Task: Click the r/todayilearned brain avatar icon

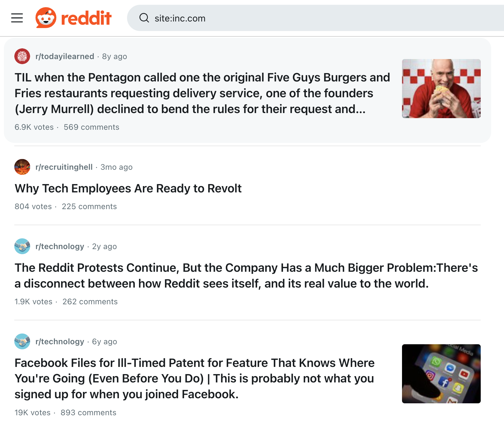Action: point(22,56)
